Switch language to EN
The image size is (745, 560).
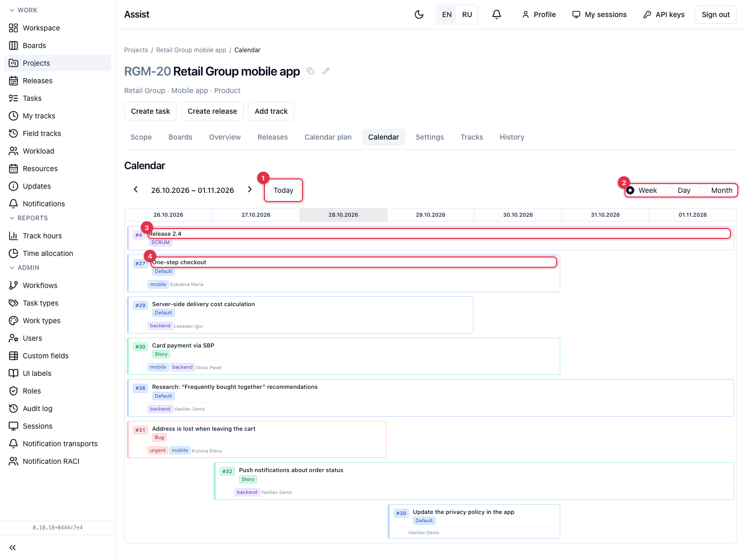[447, 14]
